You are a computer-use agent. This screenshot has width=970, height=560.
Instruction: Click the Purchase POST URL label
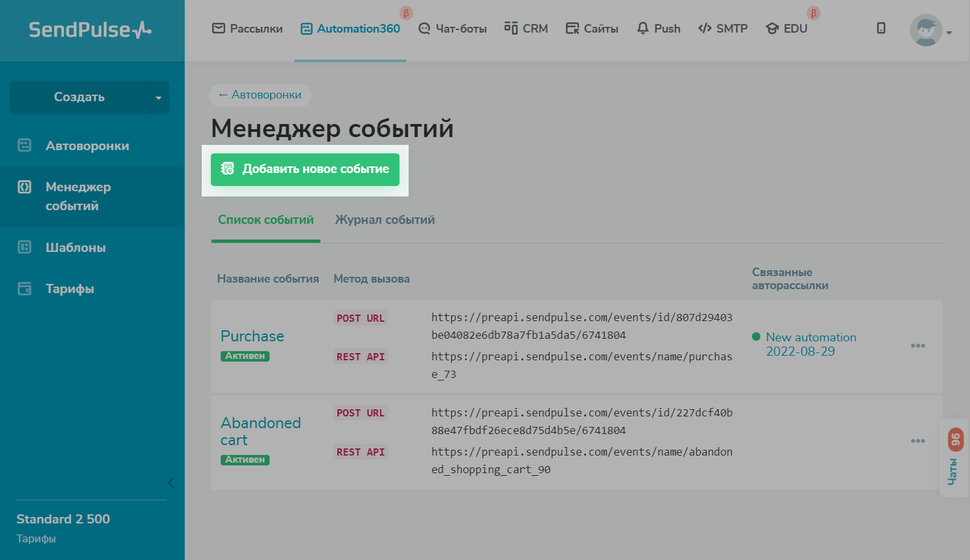click(360, 318)
